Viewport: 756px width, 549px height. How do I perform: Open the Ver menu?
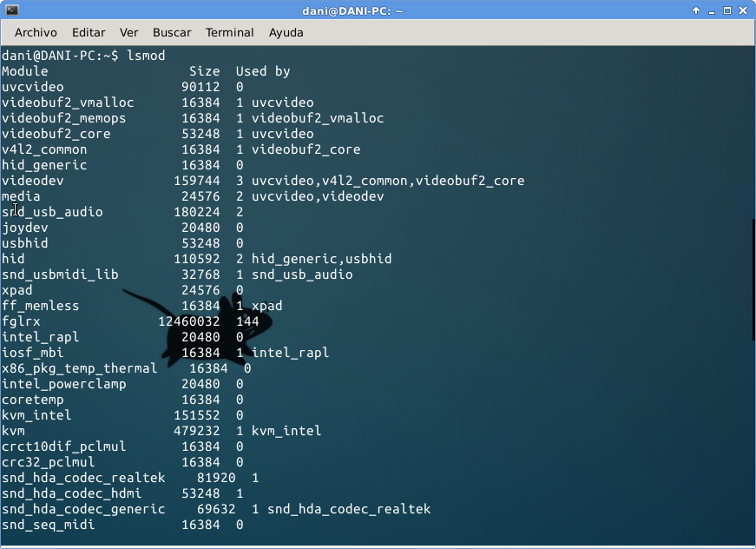(x=128, y=32)
